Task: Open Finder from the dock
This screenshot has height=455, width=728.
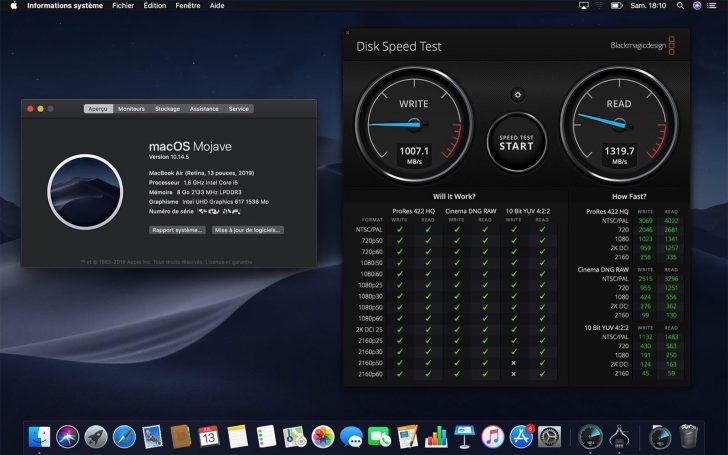Action: click(39, 437)
